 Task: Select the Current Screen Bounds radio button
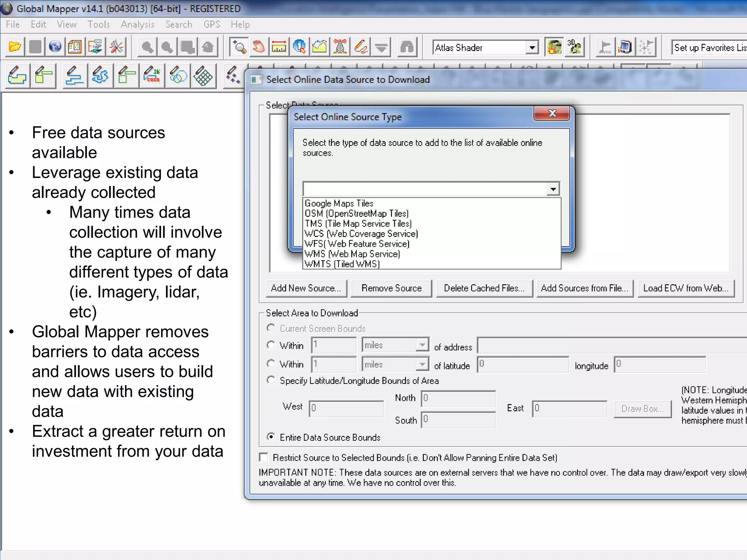click(271, 328)
